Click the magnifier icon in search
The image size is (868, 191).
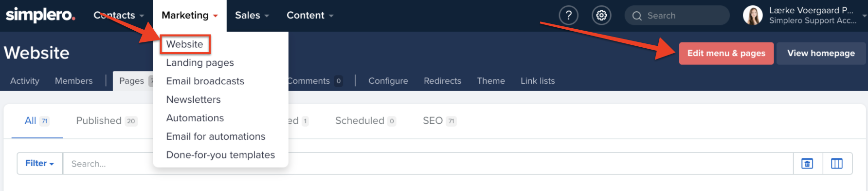click(x=637, y=16)
